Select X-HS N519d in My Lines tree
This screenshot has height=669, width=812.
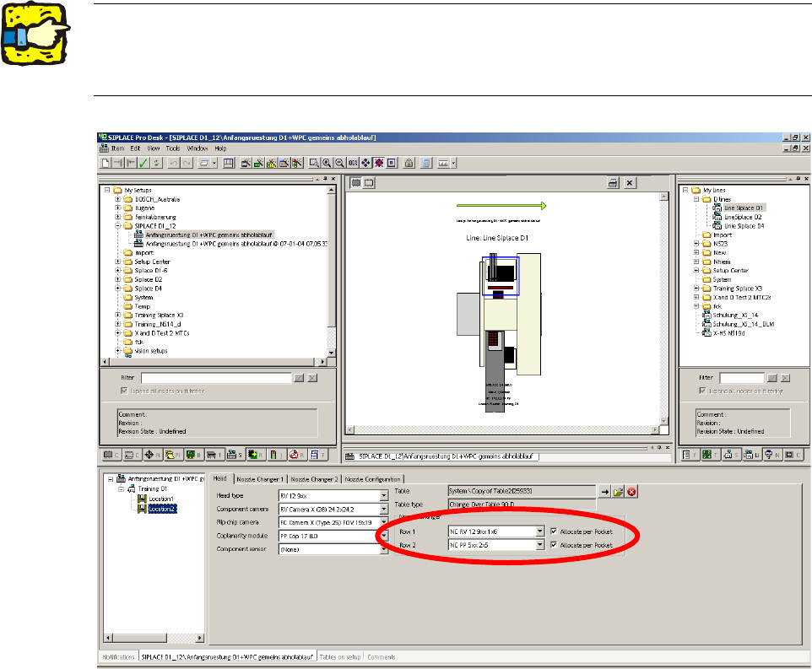click(728, 333)
